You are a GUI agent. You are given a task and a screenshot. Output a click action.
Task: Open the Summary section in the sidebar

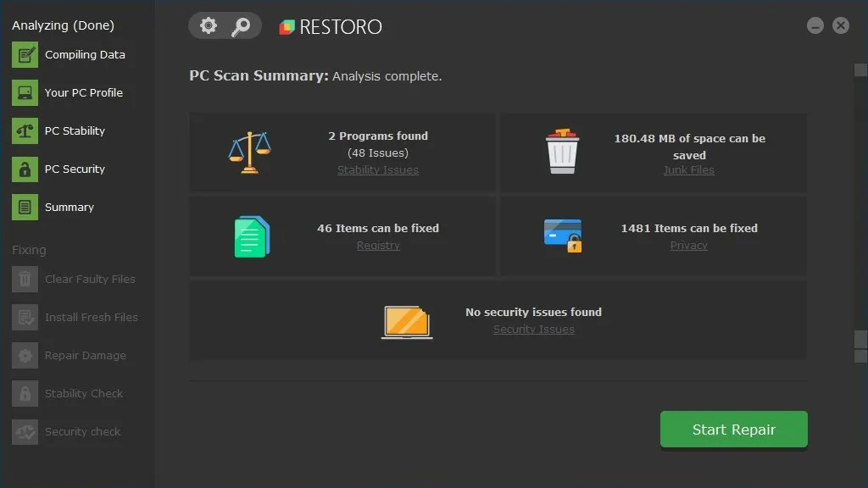click(69, 207)
